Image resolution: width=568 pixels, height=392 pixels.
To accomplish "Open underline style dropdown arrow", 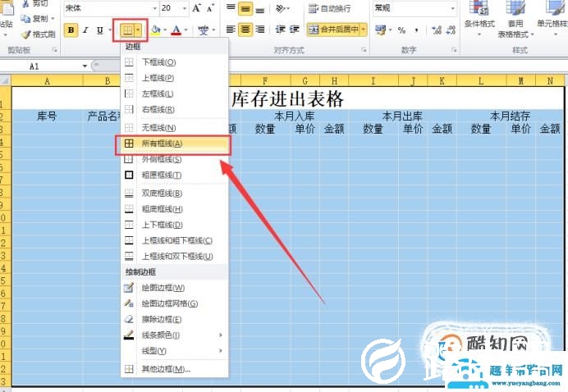I will click(x=110, y=30).
